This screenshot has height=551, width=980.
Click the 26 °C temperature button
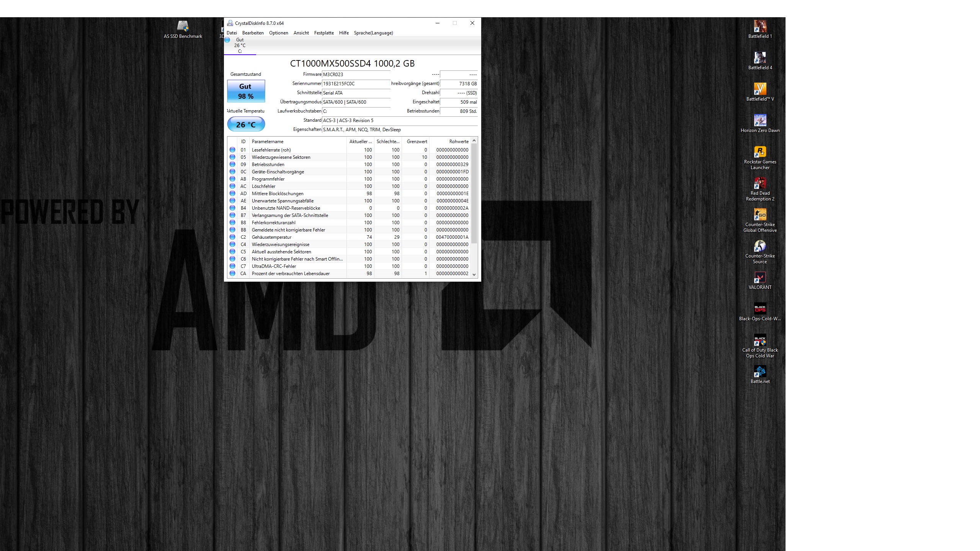(246, 124)
